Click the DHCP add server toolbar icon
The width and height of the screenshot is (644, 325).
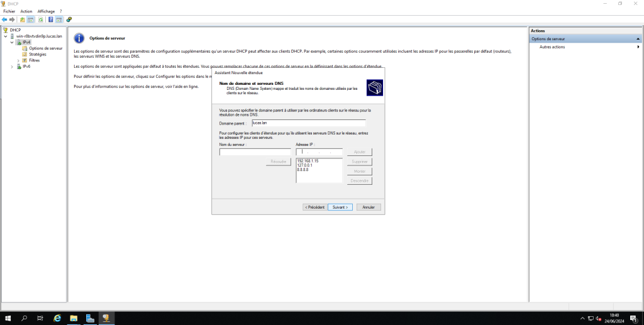[x=69, y=19]
